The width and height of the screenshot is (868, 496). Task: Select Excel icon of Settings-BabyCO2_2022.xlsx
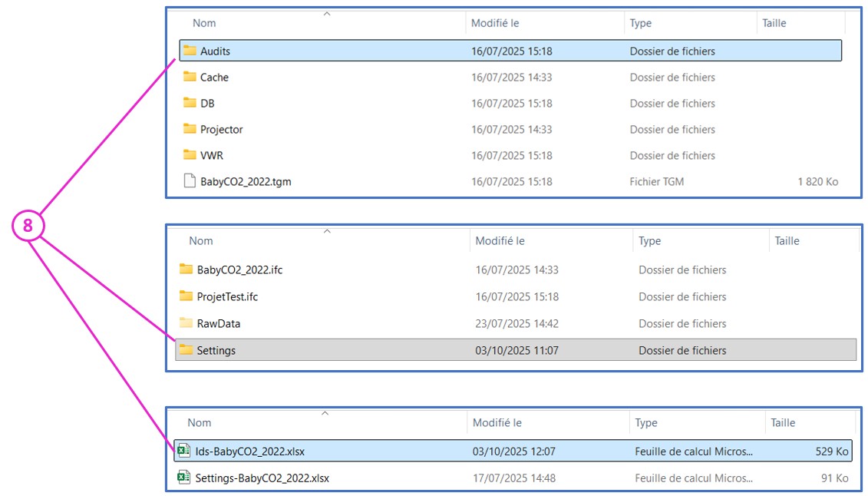[183, 478]
